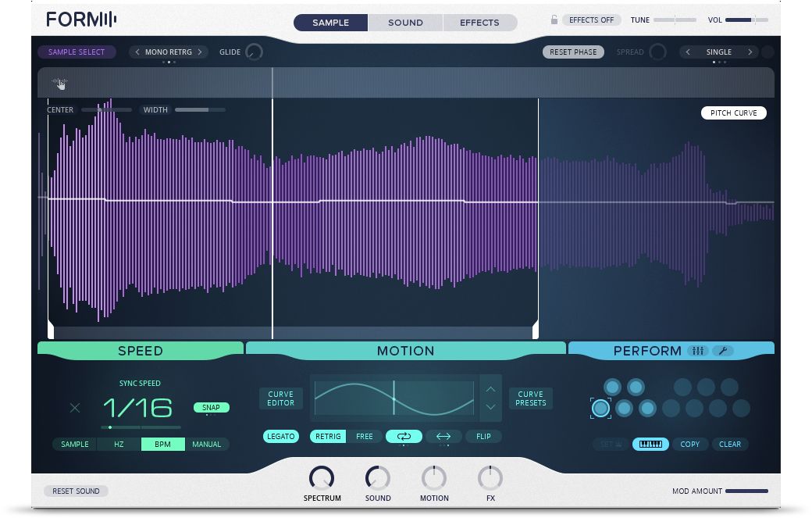Select the bracketed perform slot circle
Image resolution: width=812 pixels, height=518 pixels.
[600, 408]
